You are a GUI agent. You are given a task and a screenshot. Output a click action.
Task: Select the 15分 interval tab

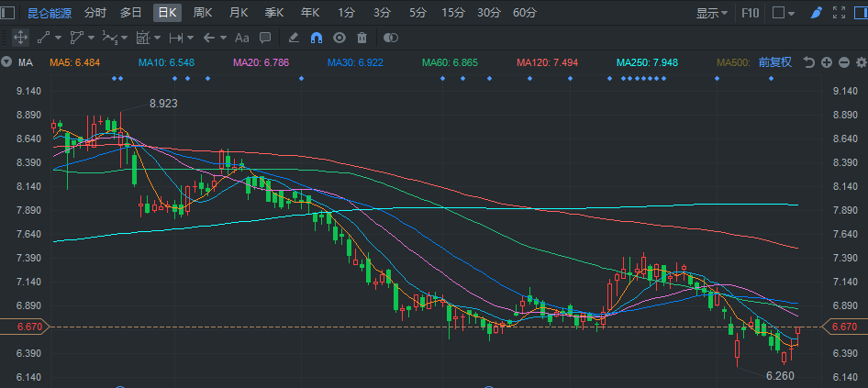453,13
